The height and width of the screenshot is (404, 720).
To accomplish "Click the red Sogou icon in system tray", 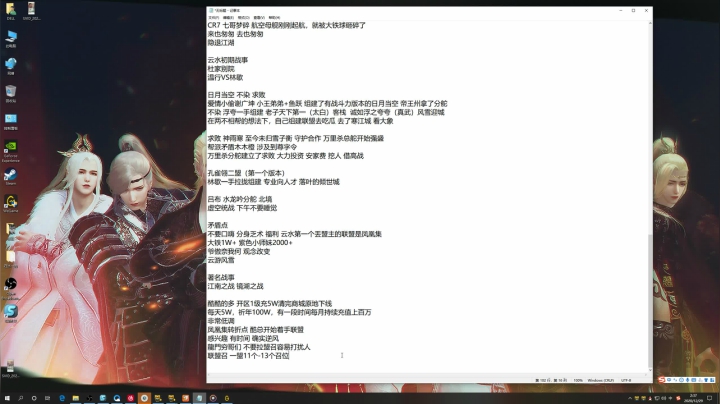I will 678,398.
